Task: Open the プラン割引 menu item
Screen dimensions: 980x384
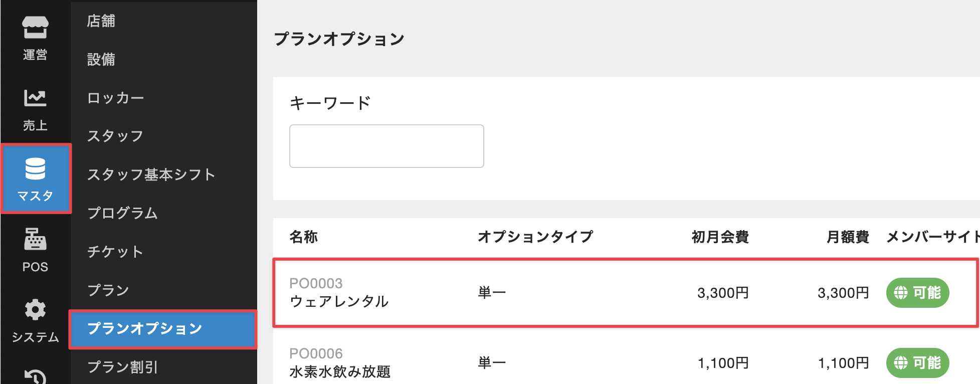Action: pos(123,367)
